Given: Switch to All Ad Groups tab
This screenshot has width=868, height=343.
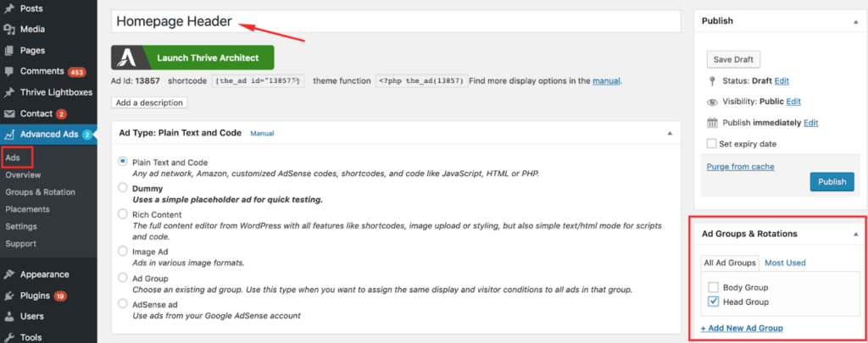Looking at the screenshot, I should click(730, 263).
